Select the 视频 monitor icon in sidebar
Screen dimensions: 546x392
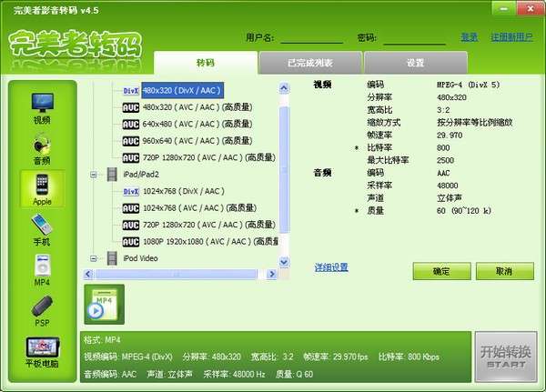coord(42,103)
